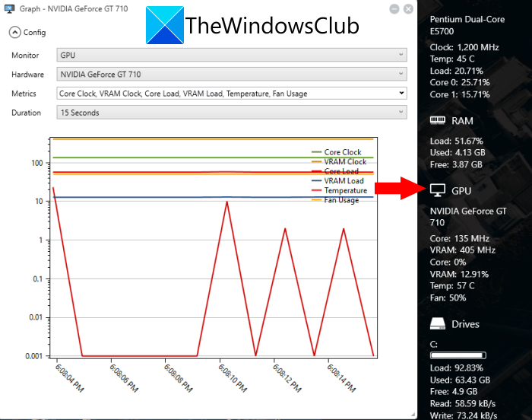Open the Duration dropdown set to 15 Seconds
The height and width of the screenshot is (420, 532).
pyautogui.click(x=232, y=113)
